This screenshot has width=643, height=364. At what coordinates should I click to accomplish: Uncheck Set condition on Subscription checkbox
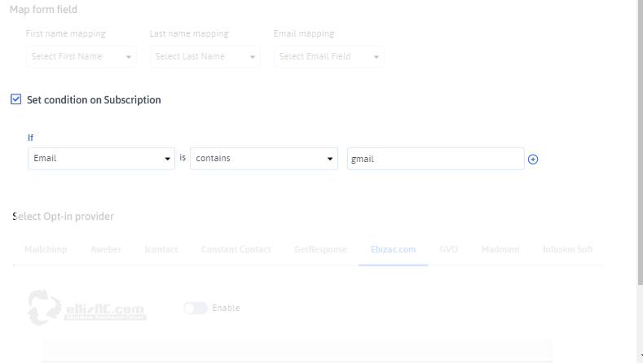[x=16, y=99]
